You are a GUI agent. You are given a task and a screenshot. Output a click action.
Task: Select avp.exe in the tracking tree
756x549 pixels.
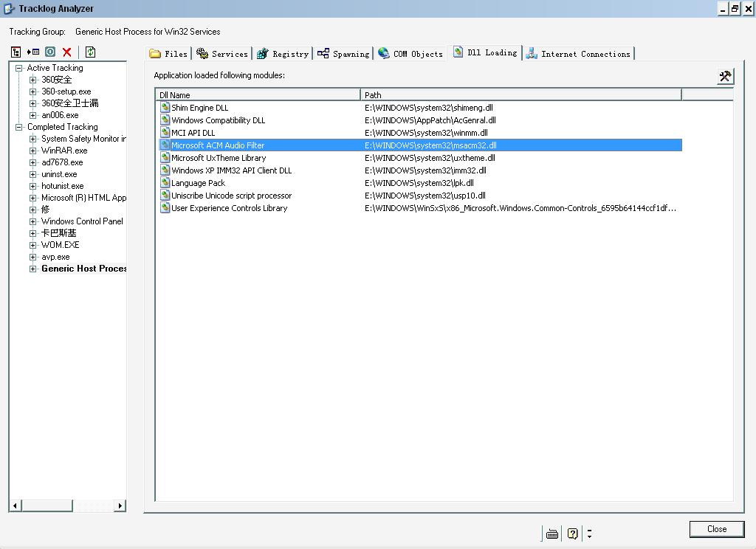(x=55, y=257)
